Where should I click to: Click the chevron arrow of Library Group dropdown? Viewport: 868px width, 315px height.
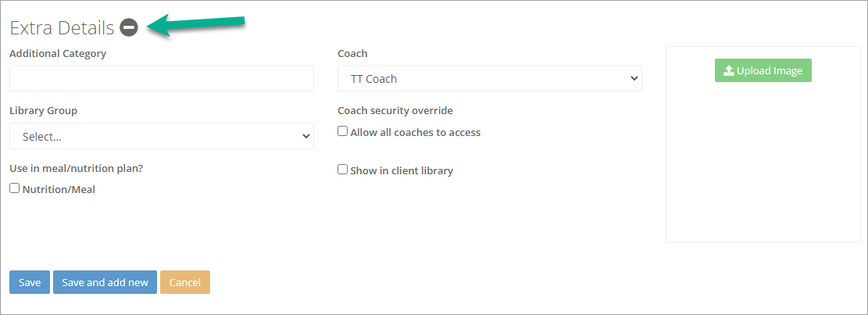click(x=306, y=136)
